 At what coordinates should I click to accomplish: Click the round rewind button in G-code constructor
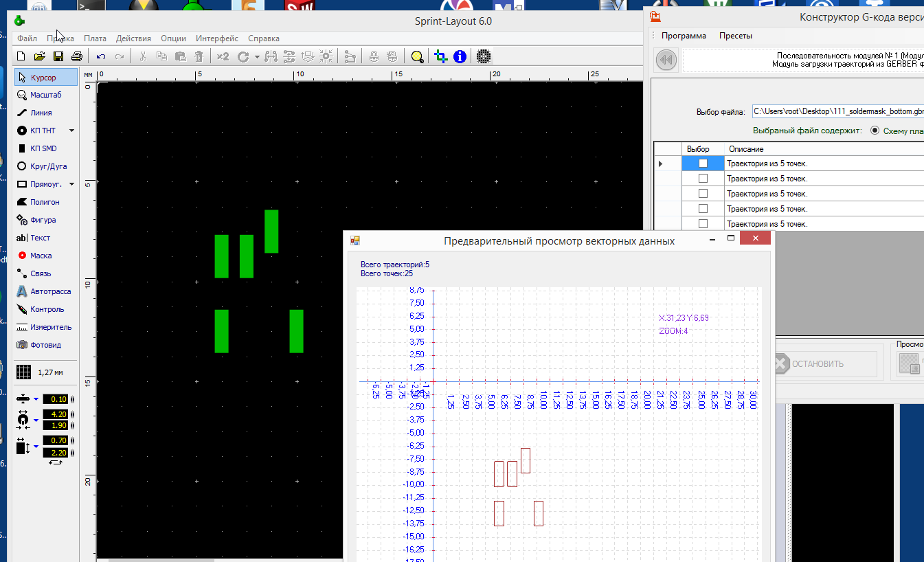(666, 60)
